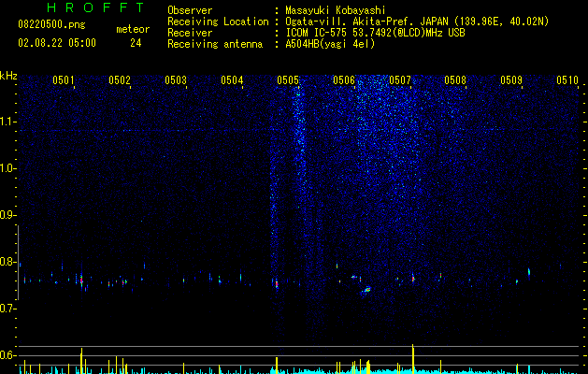
Task: Click the 0508 time marker
Action: click(455, 80)
